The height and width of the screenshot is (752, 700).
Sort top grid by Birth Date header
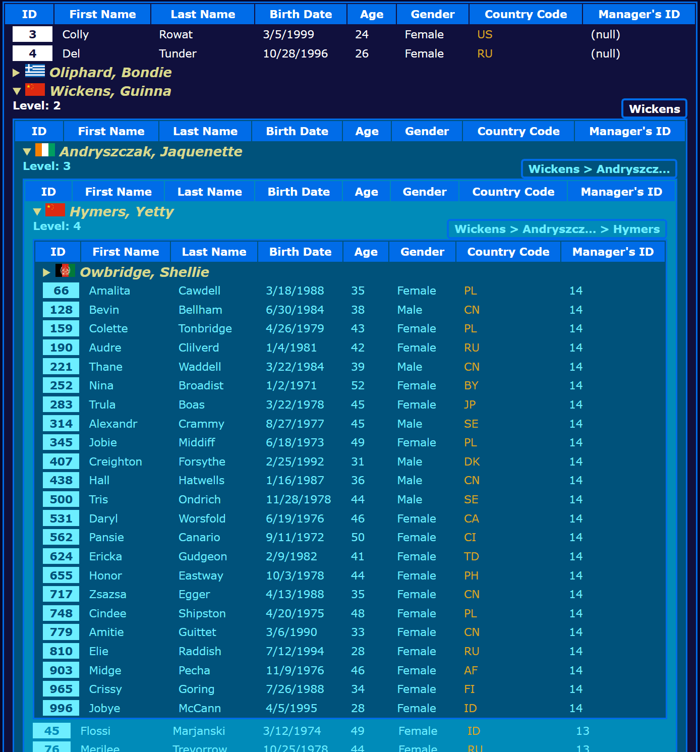[301, 14]
